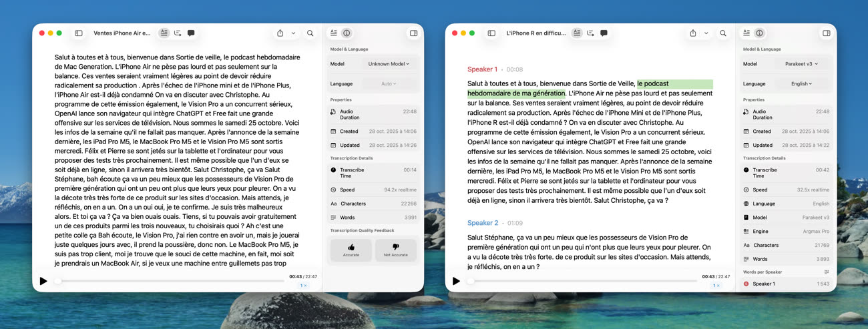Switch to segments view in L'iPhone R window
868x329 pixels.
click(x=590, y=33)
